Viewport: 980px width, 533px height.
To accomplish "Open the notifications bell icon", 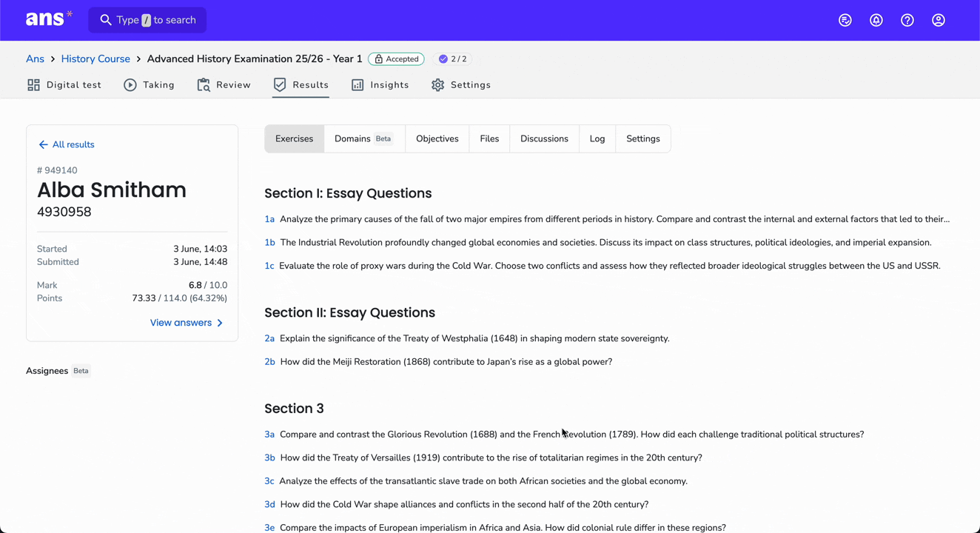I will (876, 21).
